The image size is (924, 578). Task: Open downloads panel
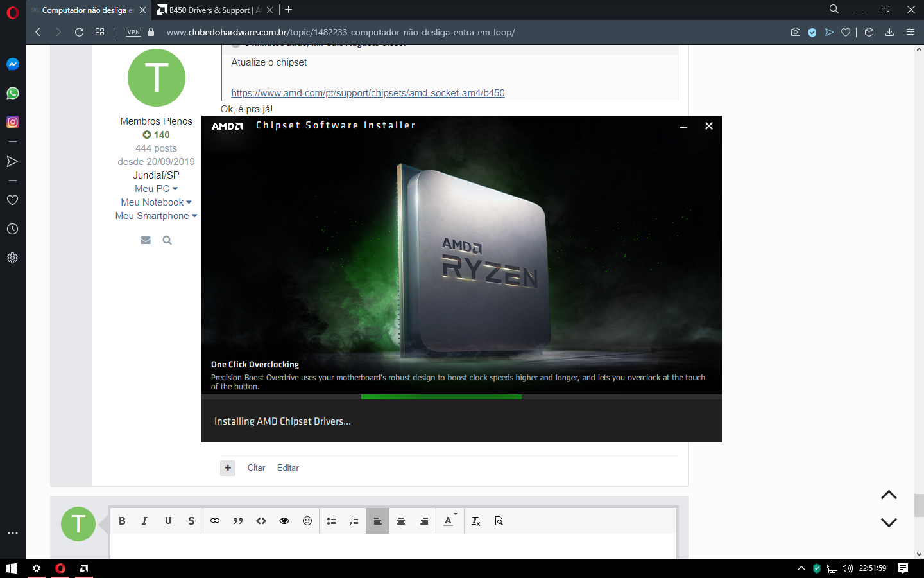889,32
